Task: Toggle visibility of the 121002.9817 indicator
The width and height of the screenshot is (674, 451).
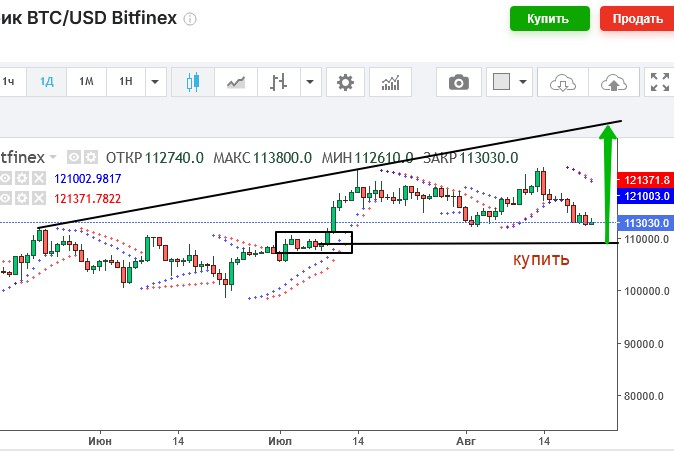Action: (x=5, y=178)
